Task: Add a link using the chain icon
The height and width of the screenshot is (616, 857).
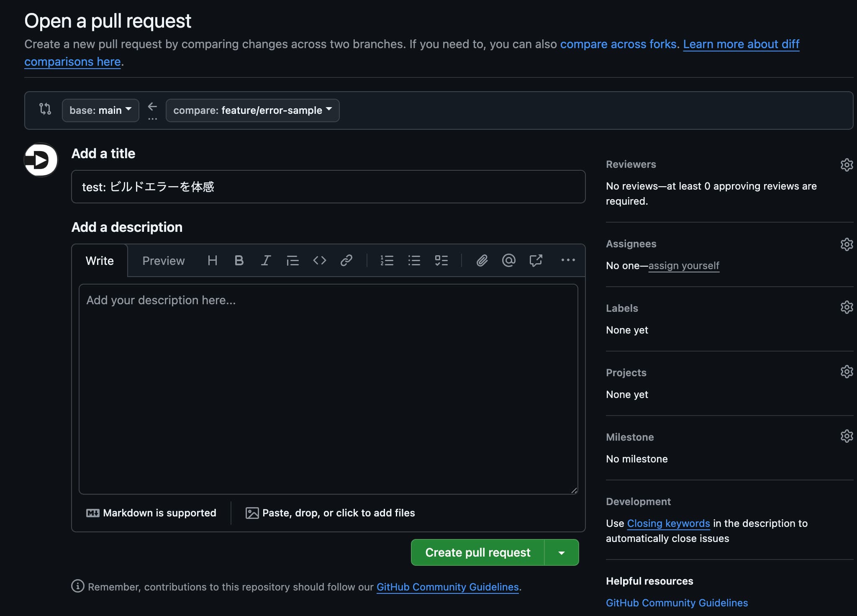Action: click(x=346, y=261)
